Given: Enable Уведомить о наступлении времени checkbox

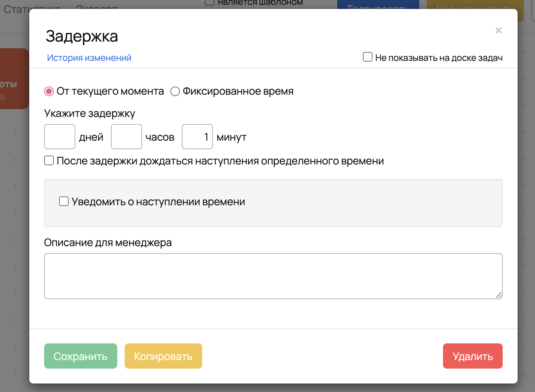Looking at the screenshot, I should click(x=64, y=202).
